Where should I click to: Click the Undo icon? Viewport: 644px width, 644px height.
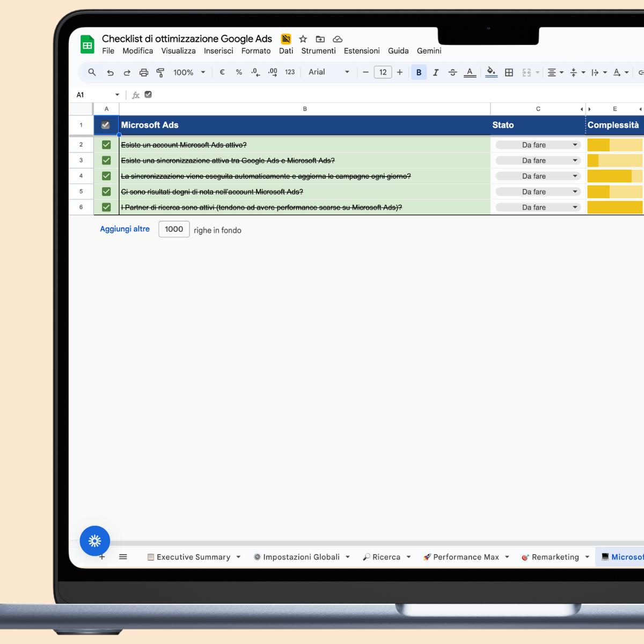(x=111, y=72)
